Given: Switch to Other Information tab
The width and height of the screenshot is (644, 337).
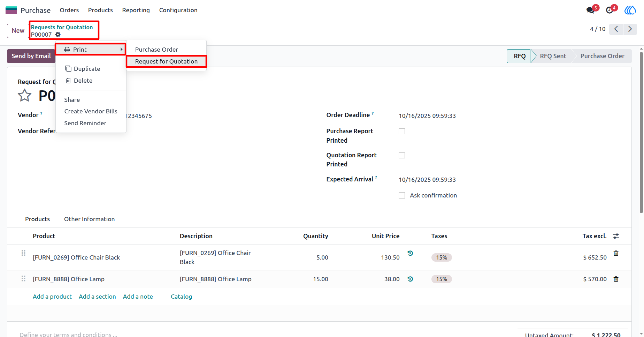Looking at the screenshot, I should (89, 219).
